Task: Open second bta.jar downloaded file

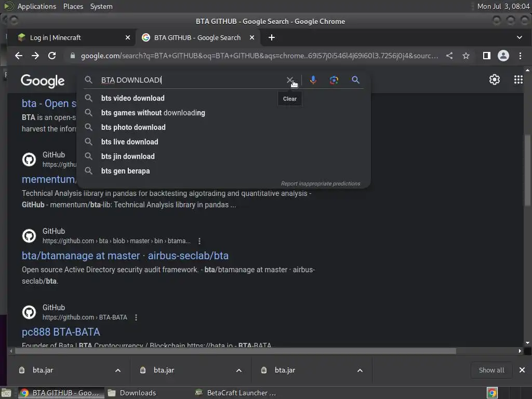Action: (x=164, y=370)
